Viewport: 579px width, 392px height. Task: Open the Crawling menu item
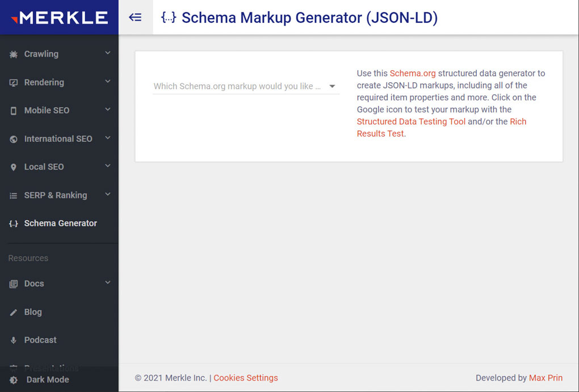(x=59, y=54)
